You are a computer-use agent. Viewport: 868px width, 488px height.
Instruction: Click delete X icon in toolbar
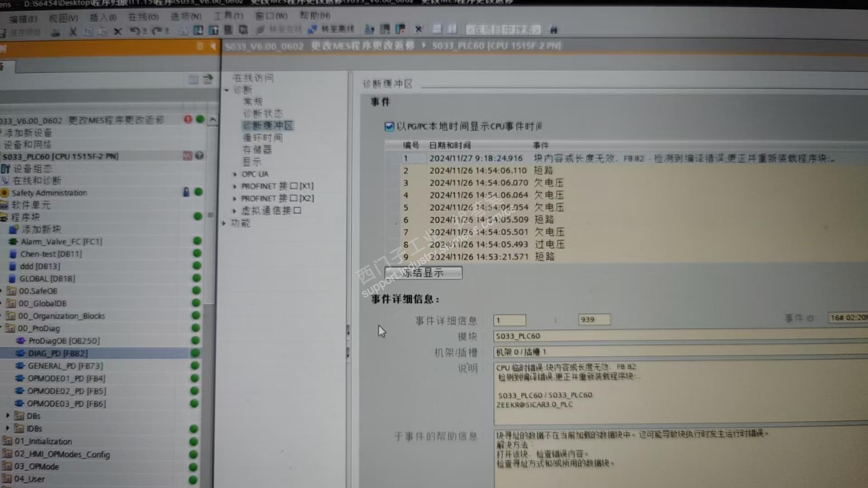[x=118, y=32]
